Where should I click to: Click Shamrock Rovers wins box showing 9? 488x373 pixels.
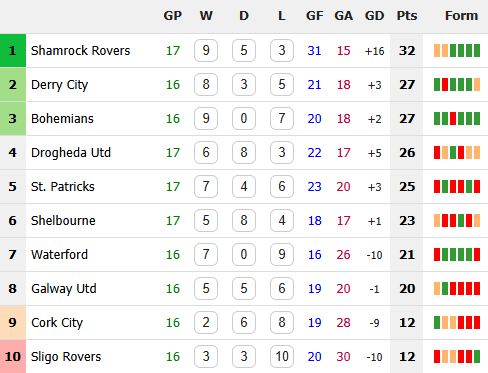pos(206,51)
